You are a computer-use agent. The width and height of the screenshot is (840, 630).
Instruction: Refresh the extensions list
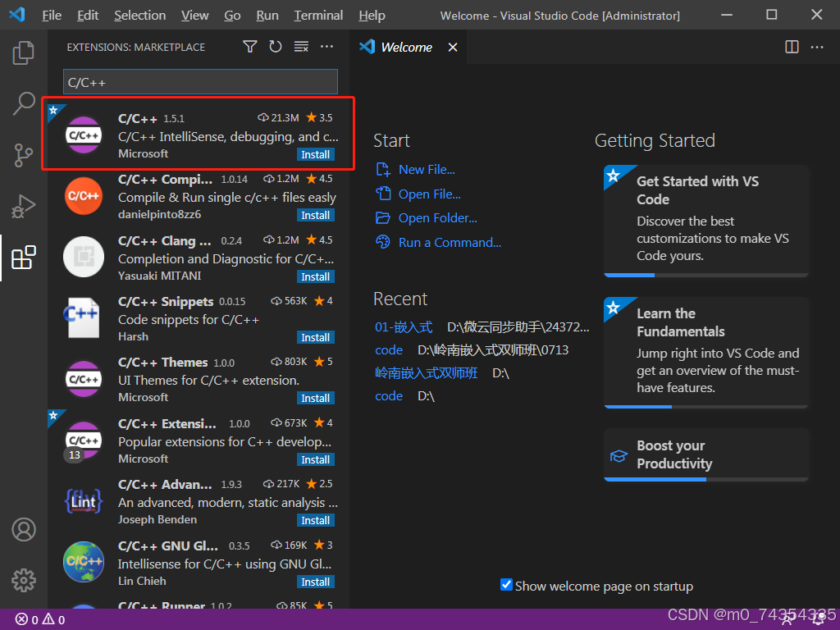click(x=276, y=47)
